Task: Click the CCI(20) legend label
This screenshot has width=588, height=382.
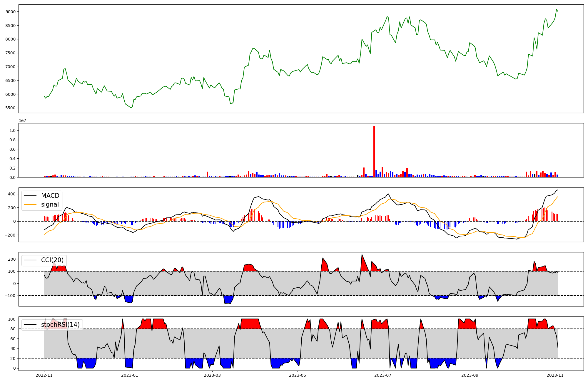Action: pyautogui.click(x=52, y=260)
